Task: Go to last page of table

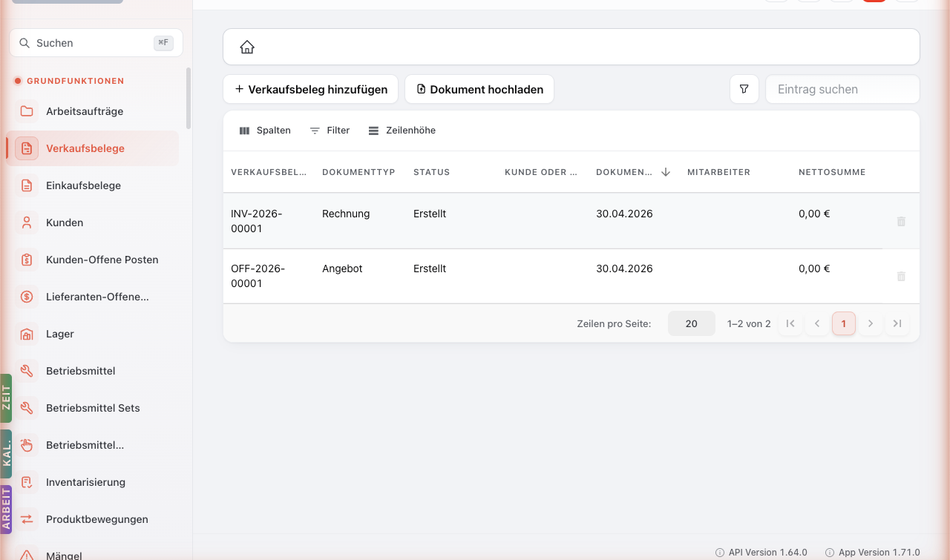Action: point(897,323)
